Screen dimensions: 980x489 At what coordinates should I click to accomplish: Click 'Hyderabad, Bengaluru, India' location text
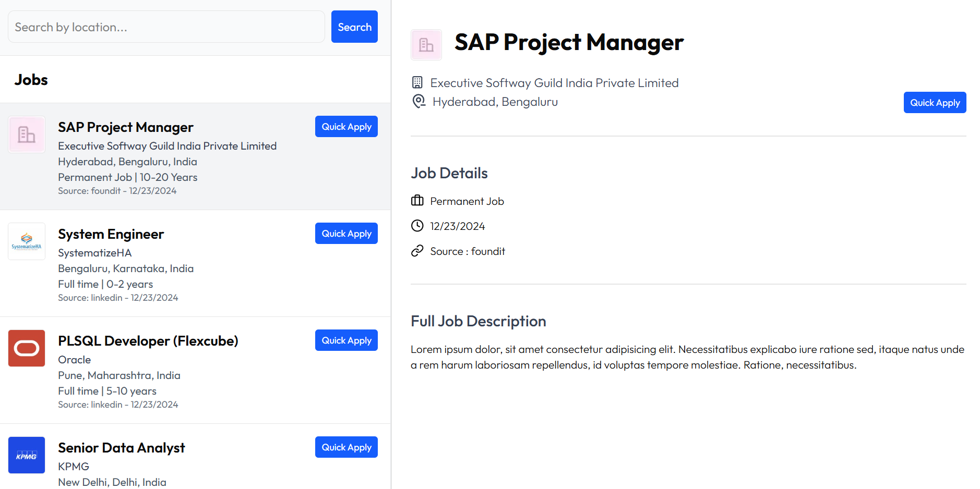128,162
